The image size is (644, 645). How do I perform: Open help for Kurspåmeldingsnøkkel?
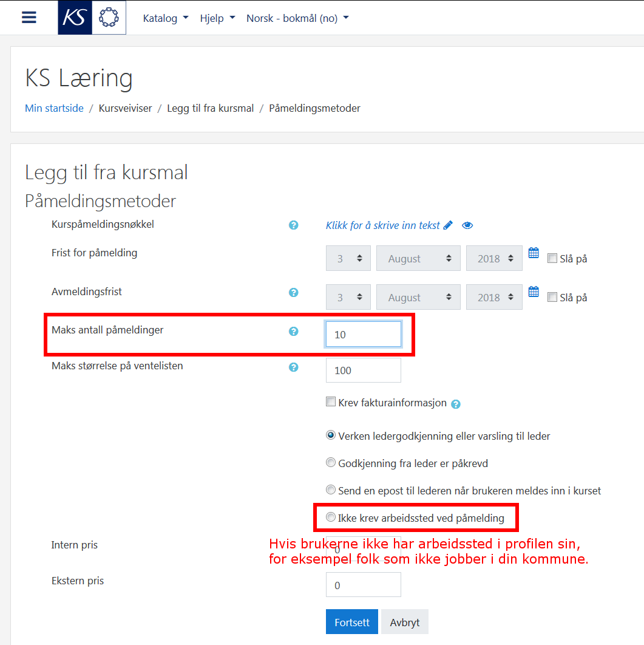tap(293, 225)
